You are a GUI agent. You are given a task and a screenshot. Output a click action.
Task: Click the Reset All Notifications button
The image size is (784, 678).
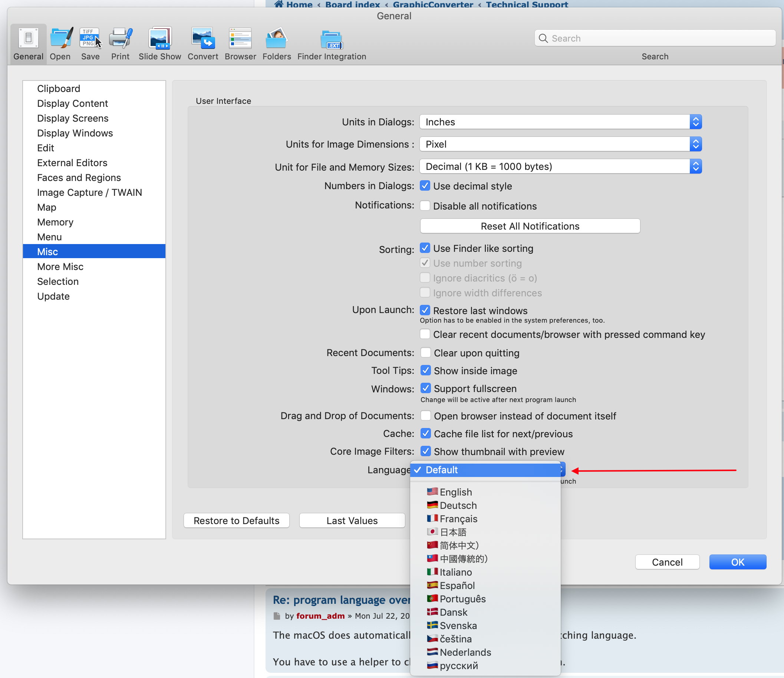coord(530,226)
